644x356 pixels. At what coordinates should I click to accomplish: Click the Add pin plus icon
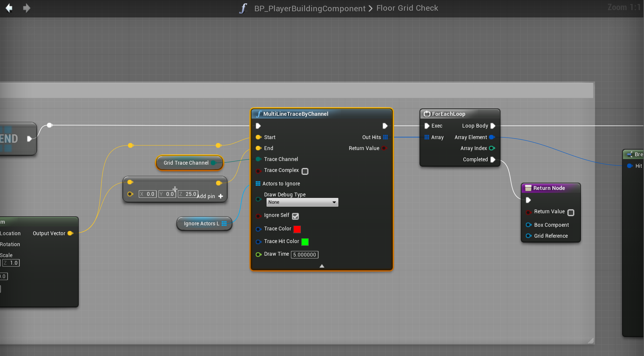coord(221,196)
